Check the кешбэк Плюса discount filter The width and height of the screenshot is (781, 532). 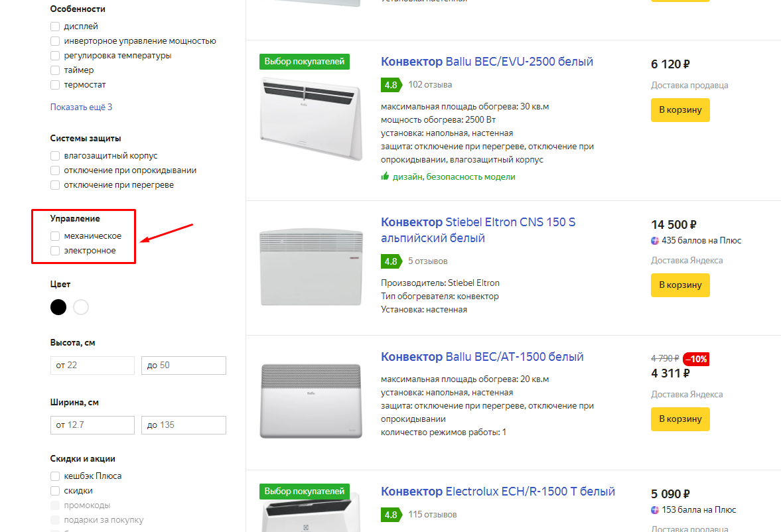point(55,476)
